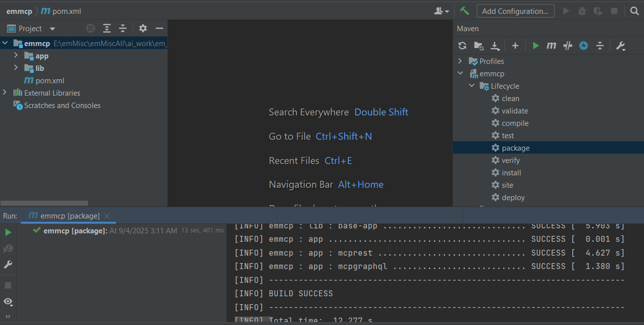
Task: Select the emmcp [package] run tab
Action: point(68,216)
